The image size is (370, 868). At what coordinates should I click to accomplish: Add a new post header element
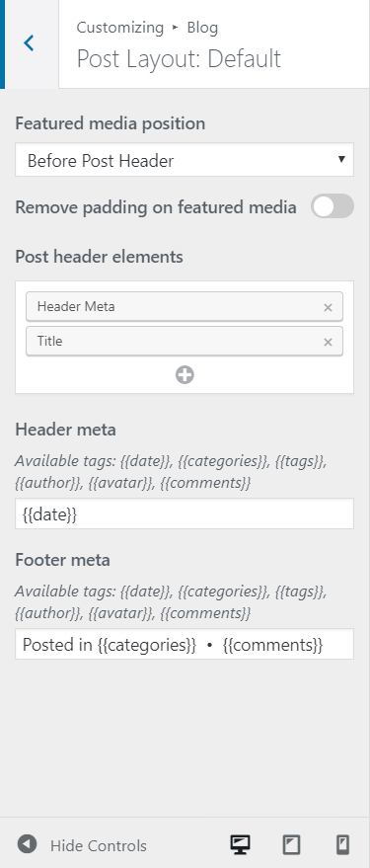[185, 375]
